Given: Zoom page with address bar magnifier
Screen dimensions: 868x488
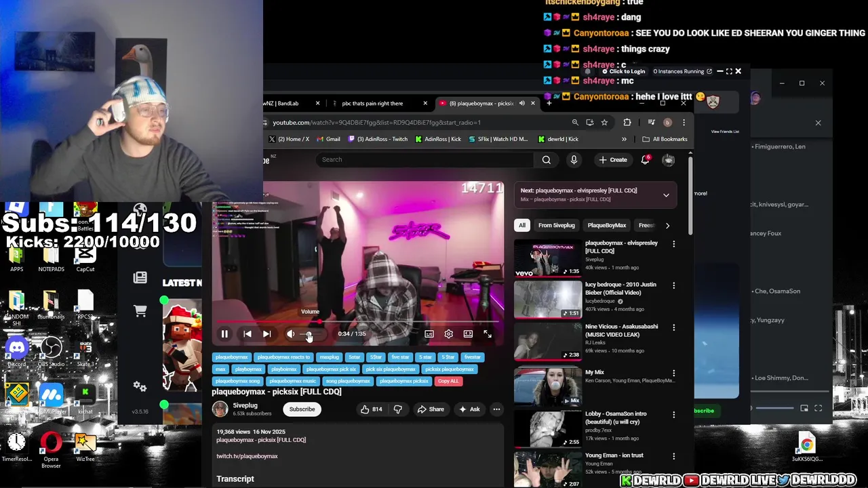Looking at the screenshot, I should tap(575, 123).
